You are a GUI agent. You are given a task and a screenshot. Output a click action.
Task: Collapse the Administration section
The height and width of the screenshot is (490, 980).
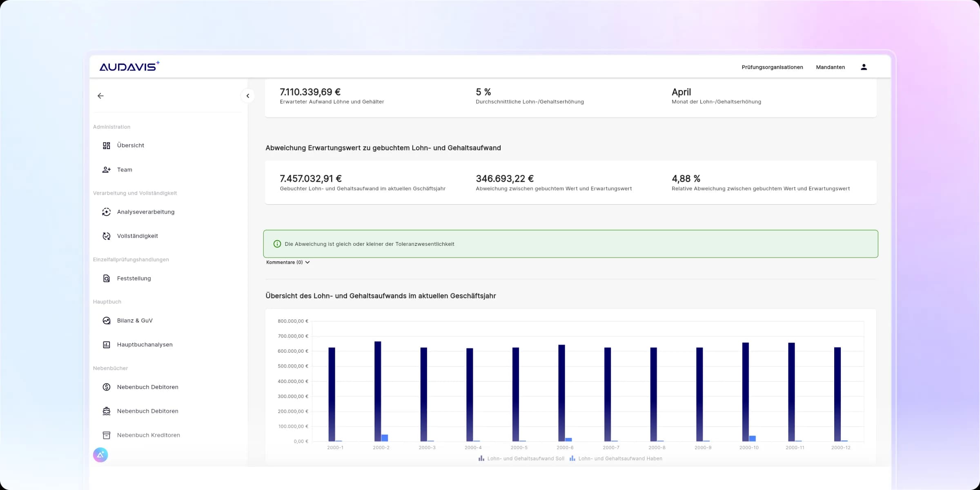(x=111, y=127)
